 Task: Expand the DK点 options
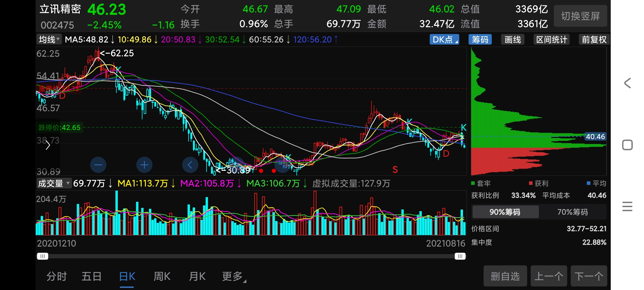(x=444, y=40)
